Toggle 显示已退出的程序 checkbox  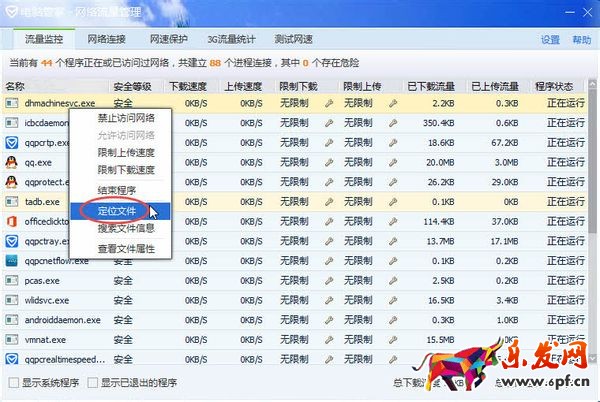[x=93, y=382]
